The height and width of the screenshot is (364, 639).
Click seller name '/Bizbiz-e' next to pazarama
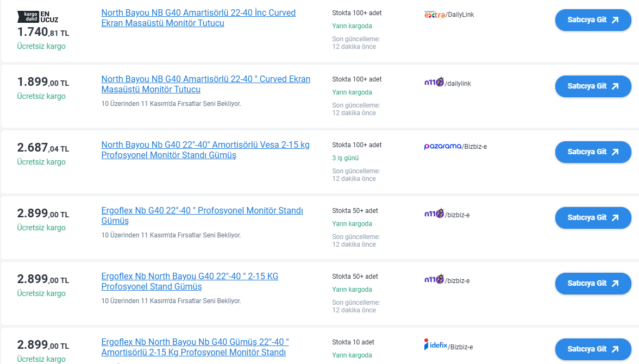point(474,147)
